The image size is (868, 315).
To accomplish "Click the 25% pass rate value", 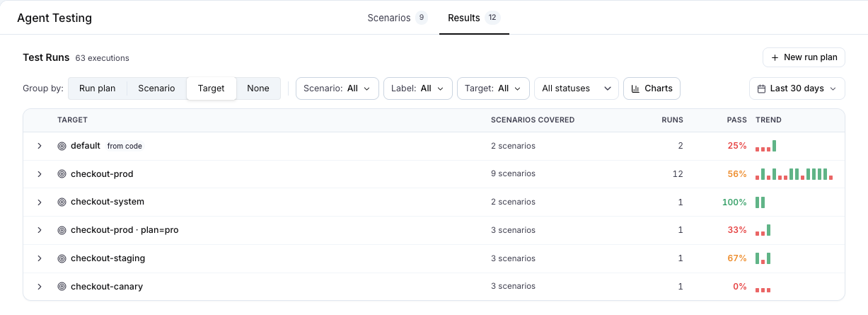I will coord(737,146).
